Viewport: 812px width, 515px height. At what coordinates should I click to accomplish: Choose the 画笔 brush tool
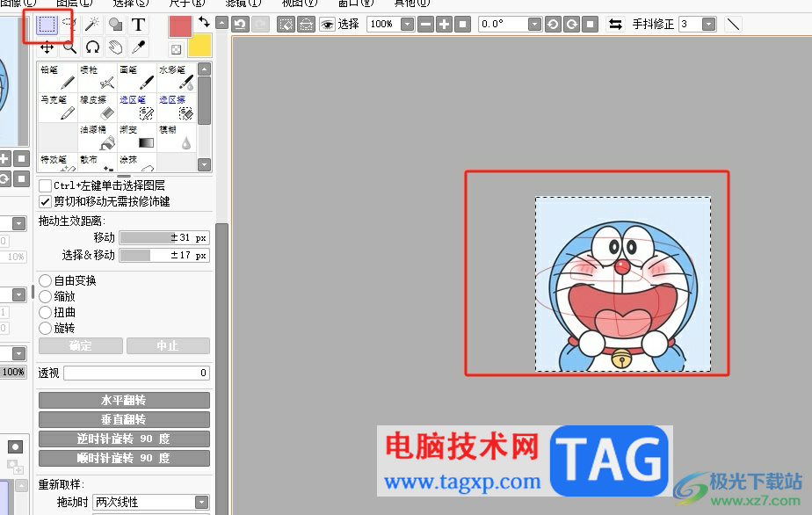point(136,77)
